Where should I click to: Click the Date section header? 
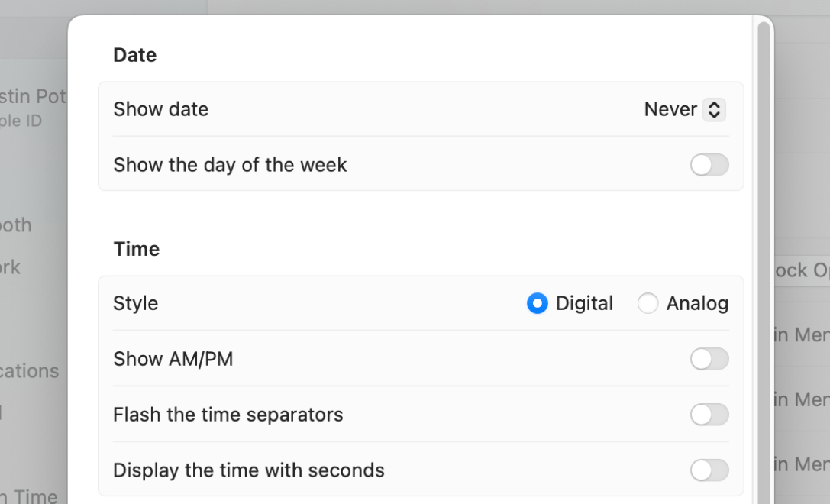pos(134,54)
